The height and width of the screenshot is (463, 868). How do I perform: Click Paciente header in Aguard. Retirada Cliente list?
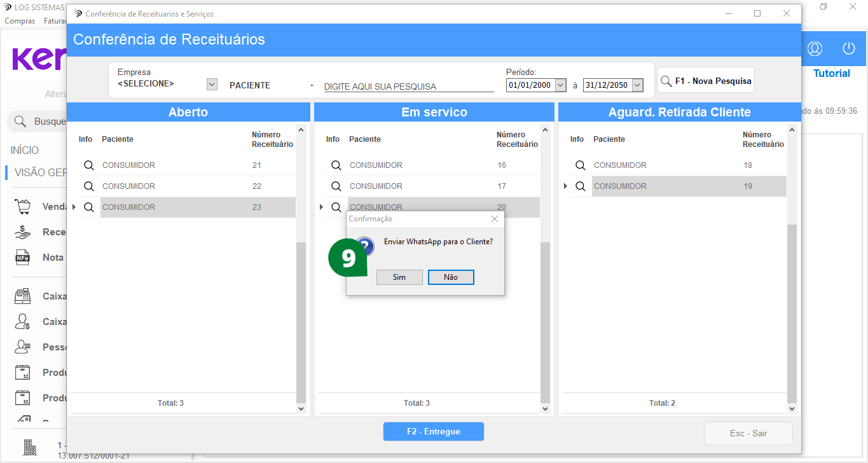(609, 139)
